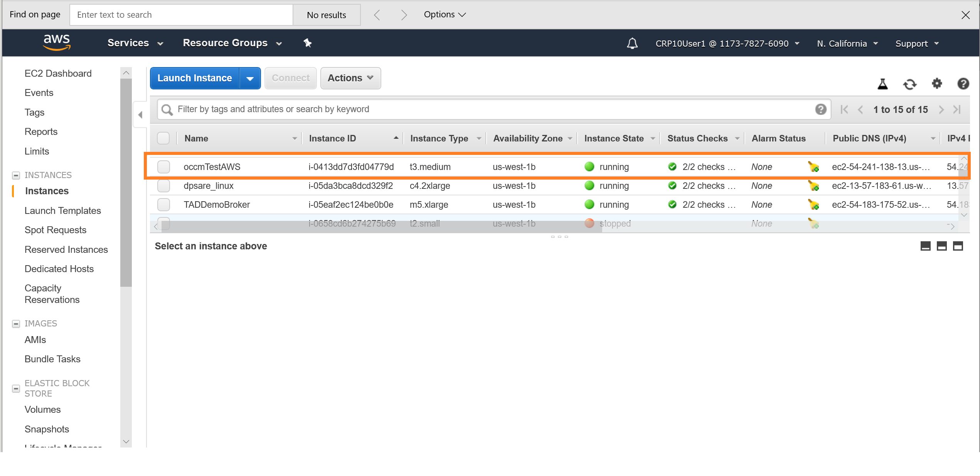Select the checkbox for the occmTestAWS instance
Viewport: 980px width, 476px height.
[x=163, y=167]
